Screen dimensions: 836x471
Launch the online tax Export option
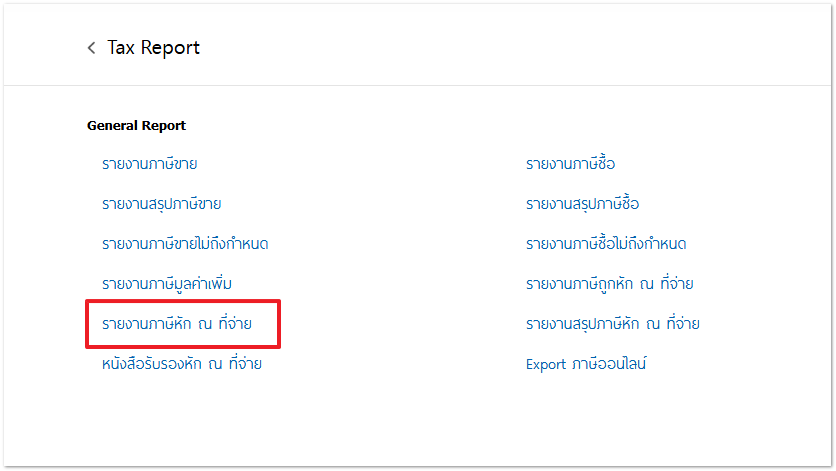(x=586, y=364)
